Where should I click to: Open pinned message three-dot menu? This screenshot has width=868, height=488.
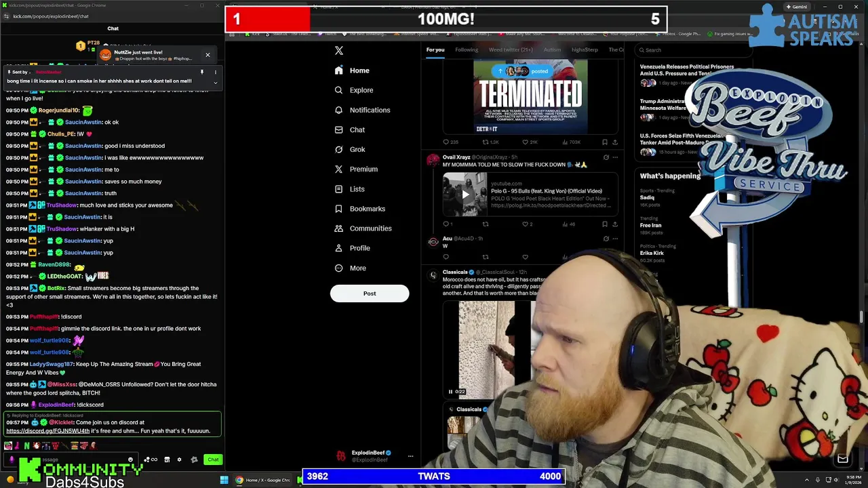pos(216,72)
